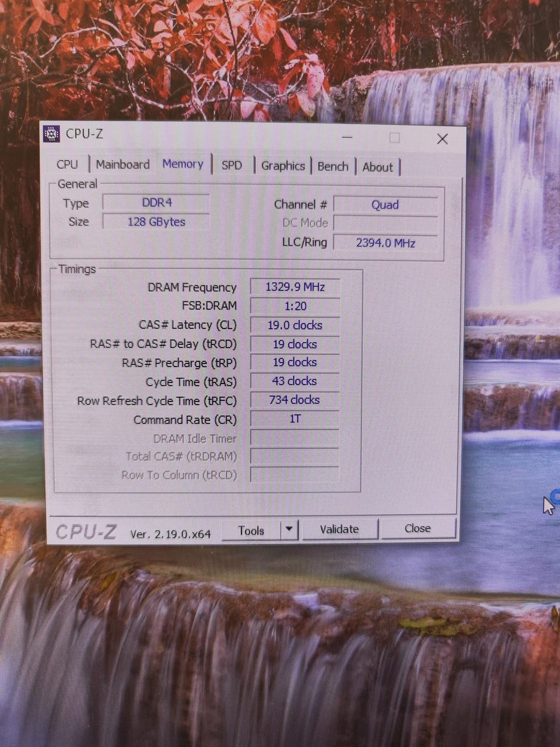Click the CPU-Z logo at bottom left
The image size is (560, 747).
pyautogui.click(x=86, y=532)
